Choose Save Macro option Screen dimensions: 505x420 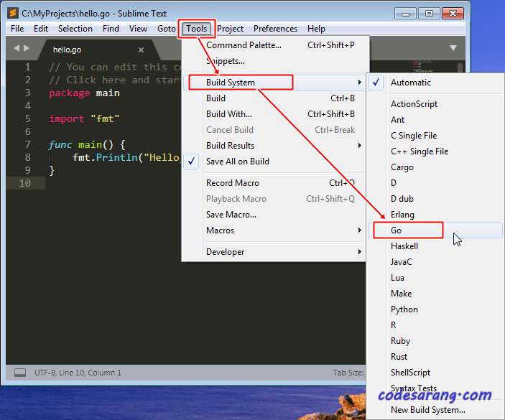tap(274, 215)
